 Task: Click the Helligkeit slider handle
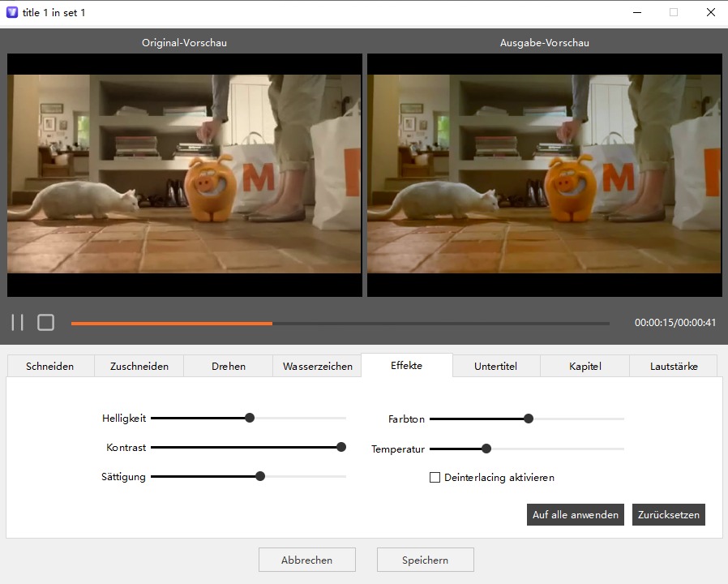(x=250, y=418)
